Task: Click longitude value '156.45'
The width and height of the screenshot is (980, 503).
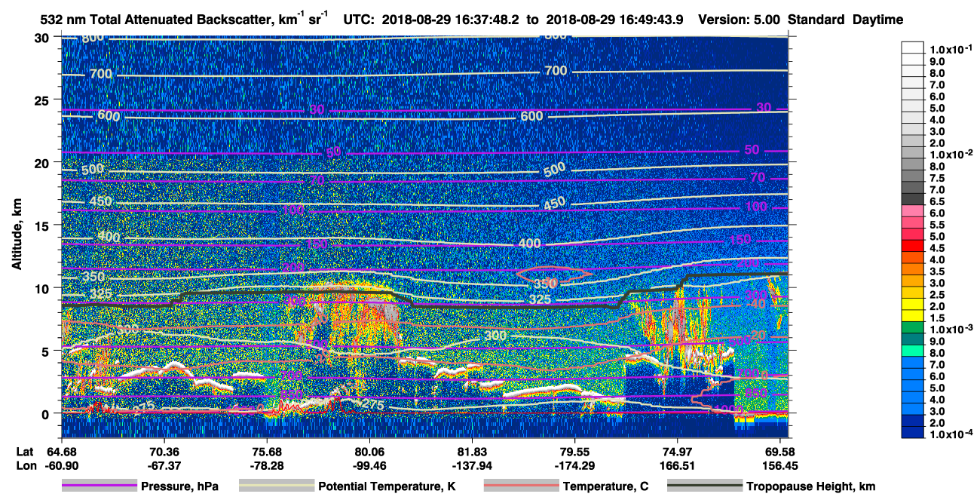Action: pos(779,465)
